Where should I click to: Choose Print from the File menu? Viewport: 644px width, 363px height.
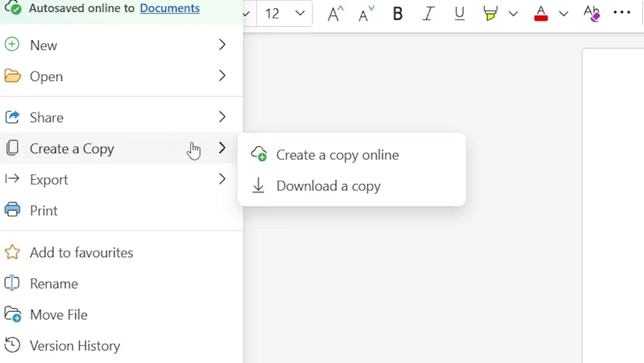(x=121, y=211)
